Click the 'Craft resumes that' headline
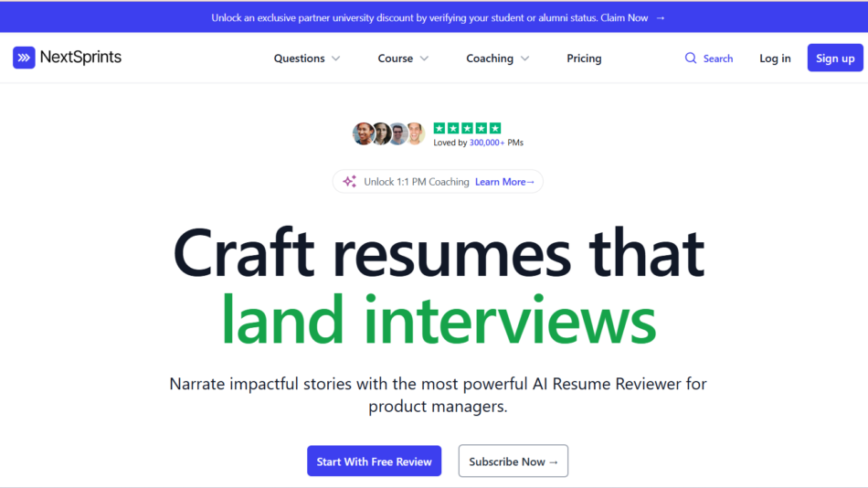The width and height of the screenshot is (868, 488). pos(439,253)
